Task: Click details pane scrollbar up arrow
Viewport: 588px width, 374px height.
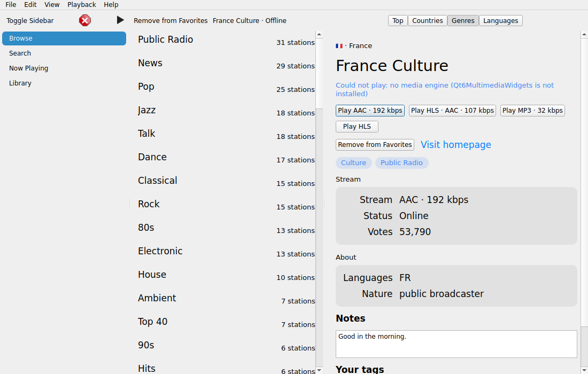Action: tap(584, 35)
